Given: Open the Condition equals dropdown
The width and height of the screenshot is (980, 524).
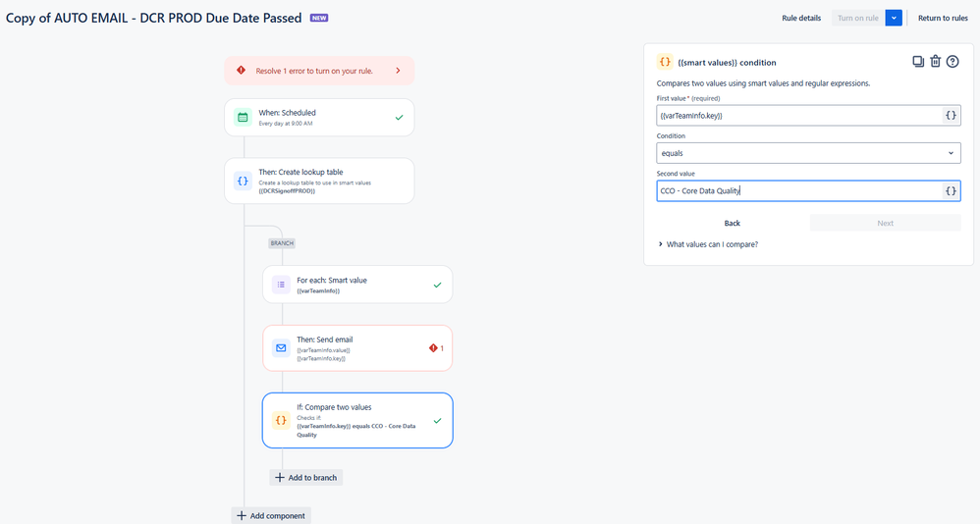Looking at the screenshot, I should (808, 153).
